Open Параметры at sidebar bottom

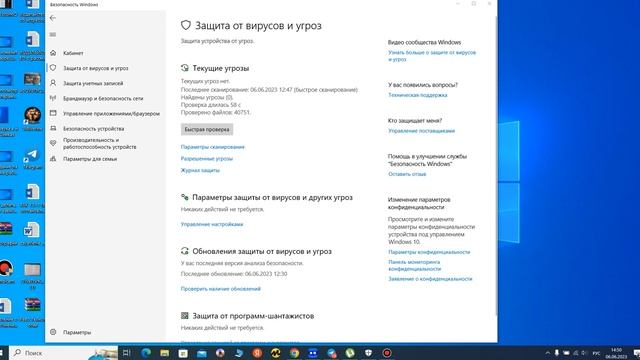click(77, 332)
